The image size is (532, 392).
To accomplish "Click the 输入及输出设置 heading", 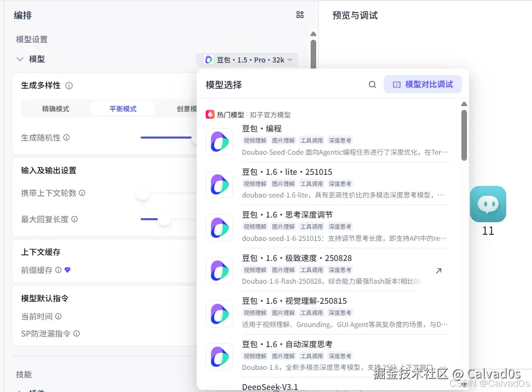I will (x=48, y=170).
